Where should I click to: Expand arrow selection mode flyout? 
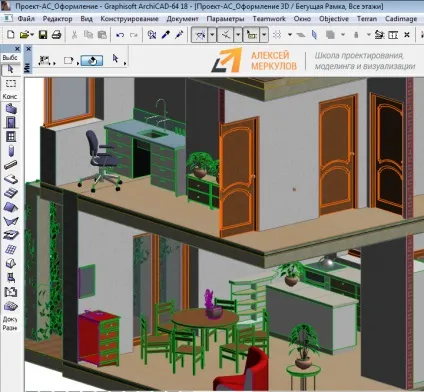tap(125, 63)
